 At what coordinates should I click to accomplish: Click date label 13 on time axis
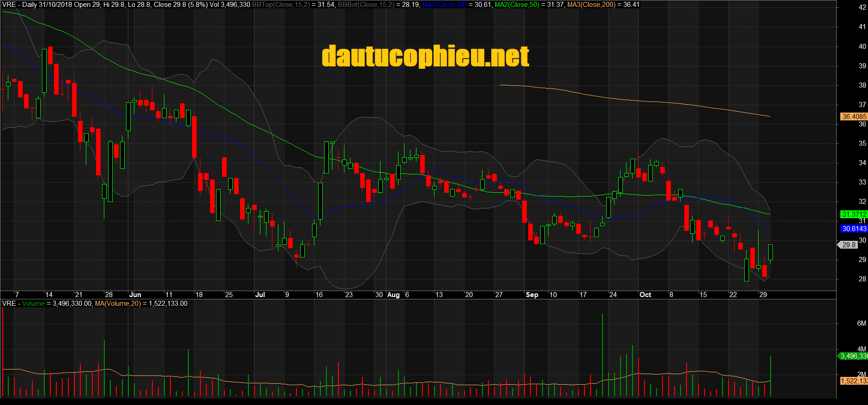[439, 295]
